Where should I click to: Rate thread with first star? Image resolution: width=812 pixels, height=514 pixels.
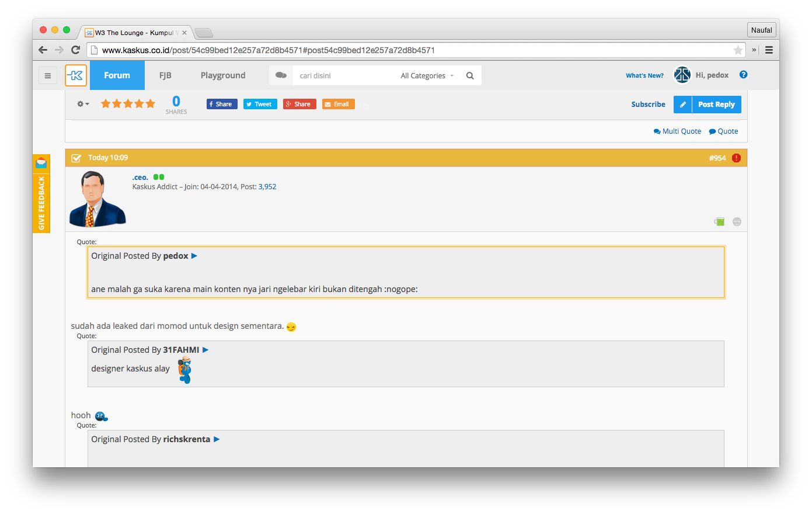point(106,103)
